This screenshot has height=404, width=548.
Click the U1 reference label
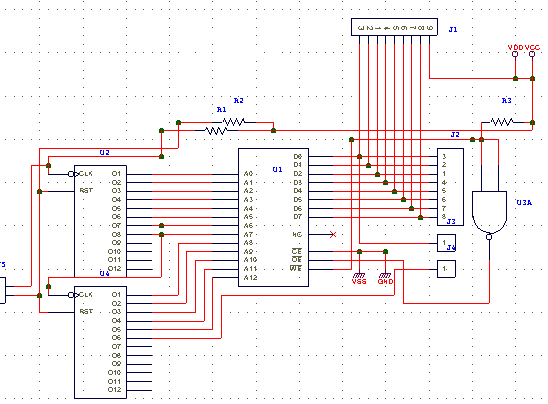point(277,169)
